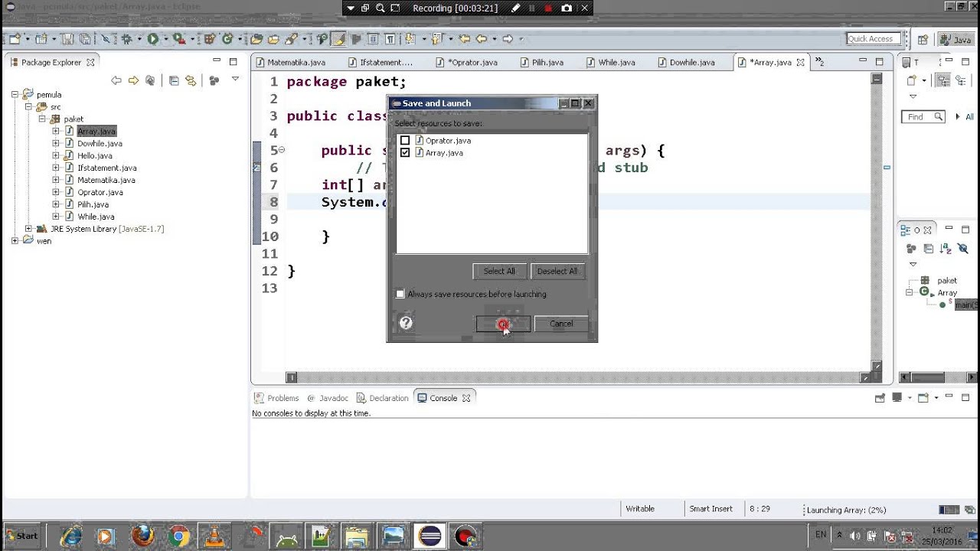The image size is (980, 551).
Task: Click the paket item in Outline
Action: (947, 281)
